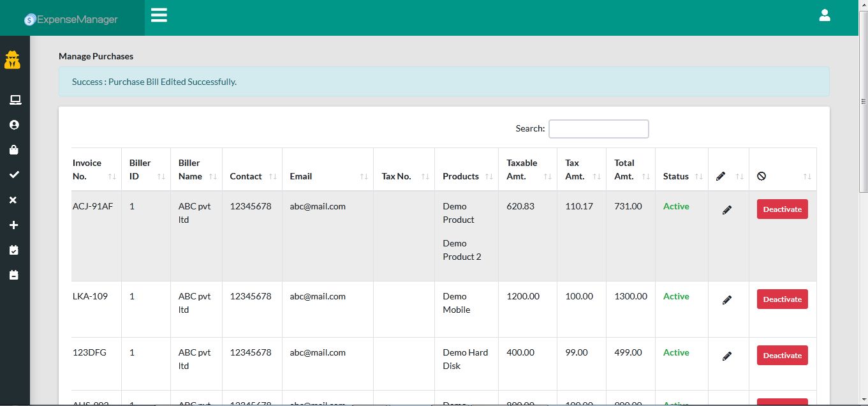Click the checkmark icon in the sidebar
868x406 pixels.
tap(14, 174)
